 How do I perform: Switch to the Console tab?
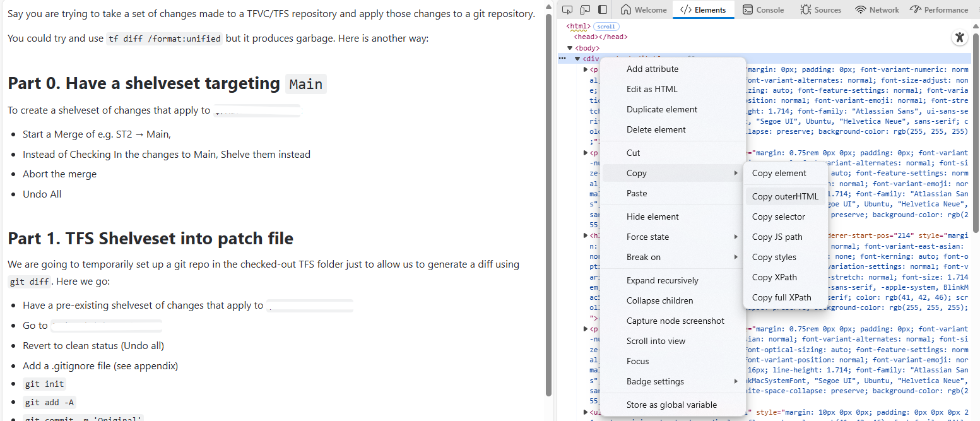764,9
